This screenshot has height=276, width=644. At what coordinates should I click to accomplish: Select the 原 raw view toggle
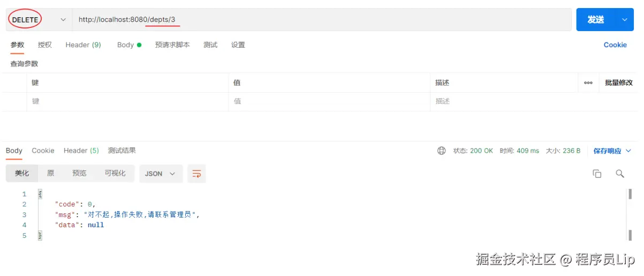coord(50,174)
